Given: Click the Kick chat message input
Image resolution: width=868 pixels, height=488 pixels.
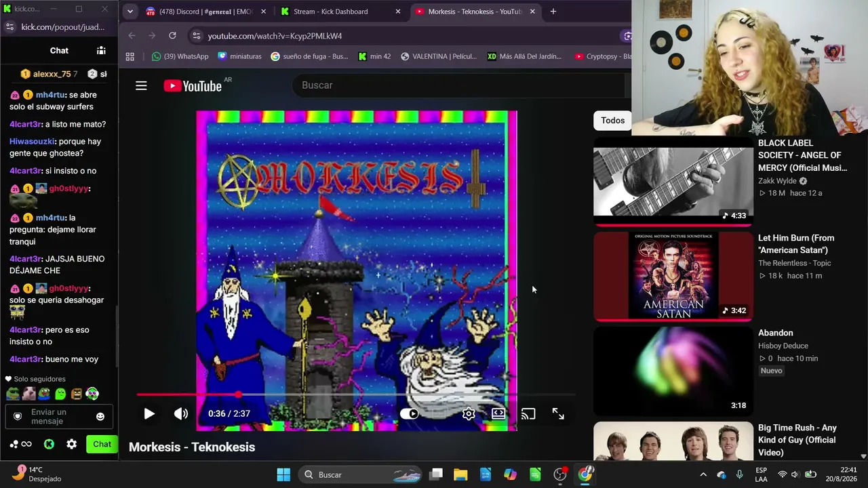Looking at the screenshot, I should click(58, 417).
